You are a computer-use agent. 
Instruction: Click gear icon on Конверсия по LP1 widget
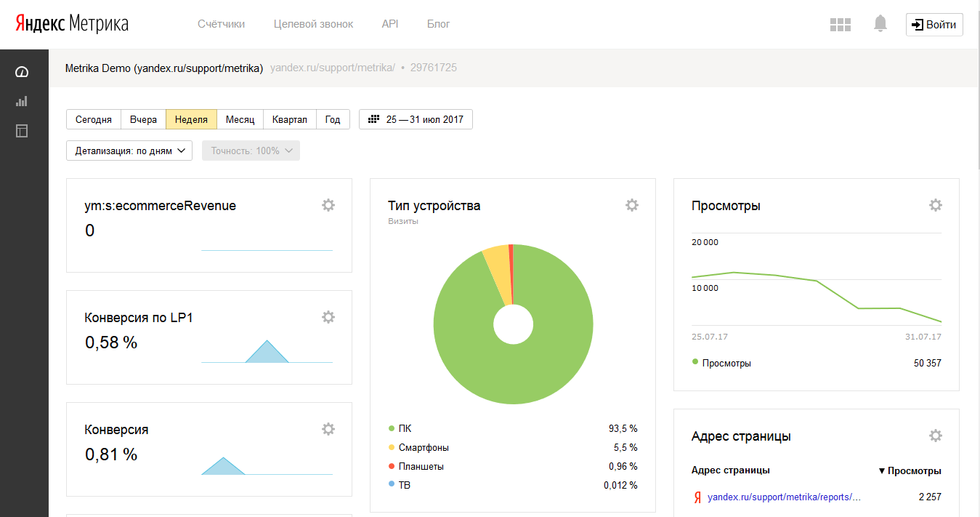tap(328, 317)
